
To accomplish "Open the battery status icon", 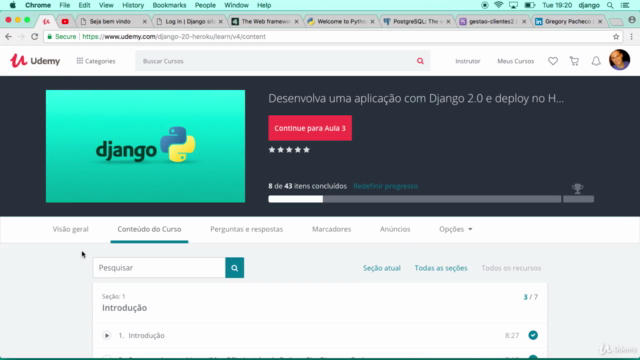I will pos(530,5).
